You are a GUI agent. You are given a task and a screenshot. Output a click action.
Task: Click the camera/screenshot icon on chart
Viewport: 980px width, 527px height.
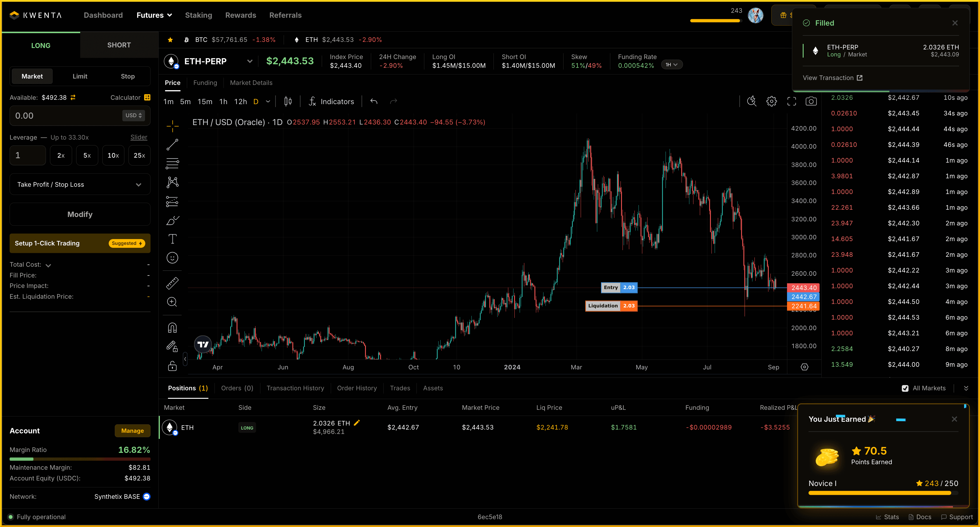pyautogui.click(x=810, y=101)
